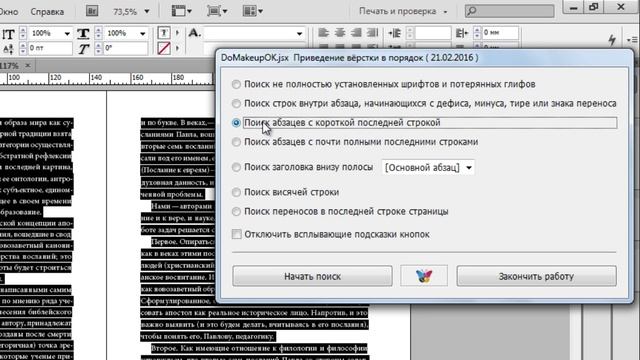
Task: Click the DoMakeupOK.jsx dialog title bar
Action: [424, 58]
